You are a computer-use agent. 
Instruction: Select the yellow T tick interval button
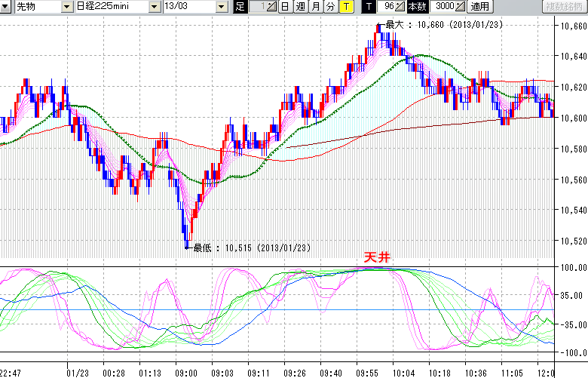tap(345, 7)
